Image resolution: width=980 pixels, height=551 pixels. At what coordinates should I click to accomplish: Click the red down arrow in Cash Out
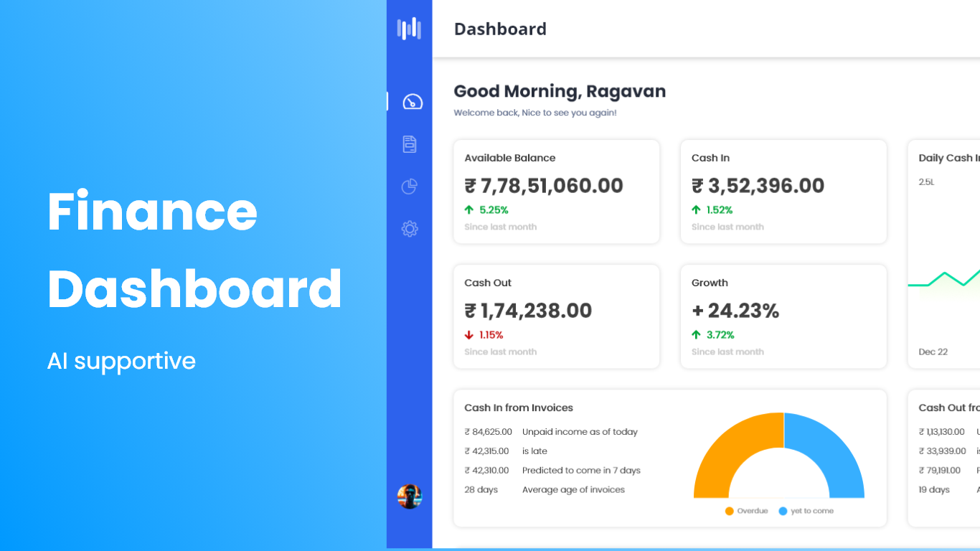[469, 335]
